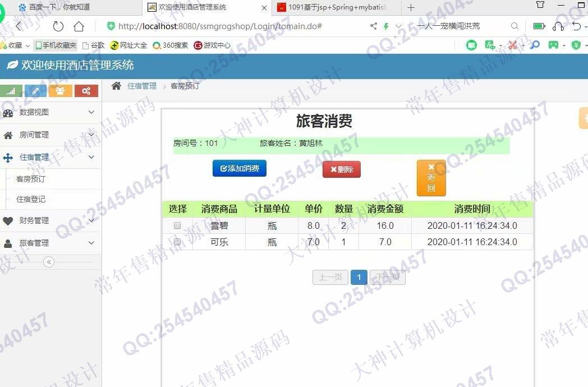
Task: Click red 删除 button
Action: pos(342,169)
